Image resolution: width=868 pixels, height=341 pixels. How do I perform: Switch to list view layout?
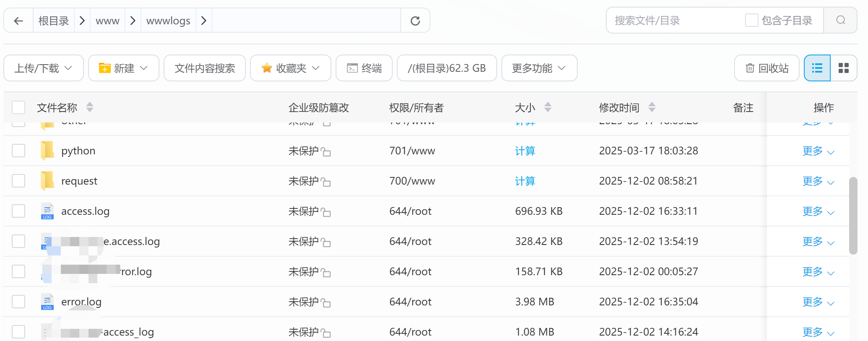817,68
